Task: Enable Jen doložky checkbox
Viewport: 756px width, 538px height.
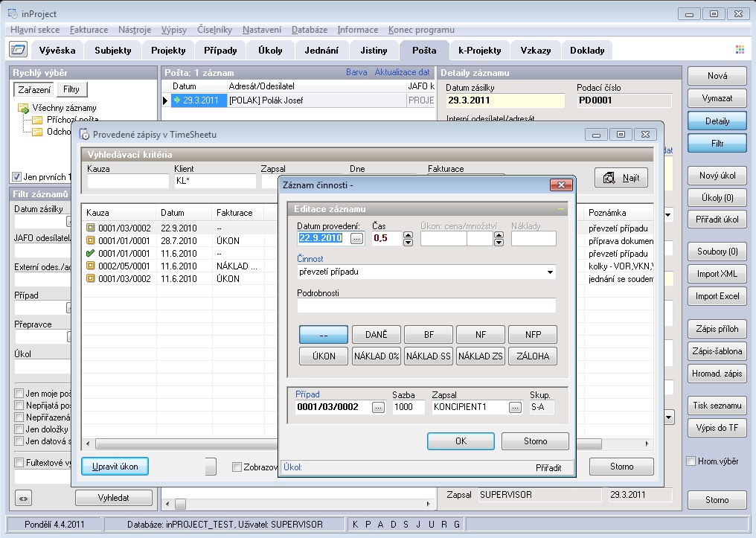Action: [19, 429]
